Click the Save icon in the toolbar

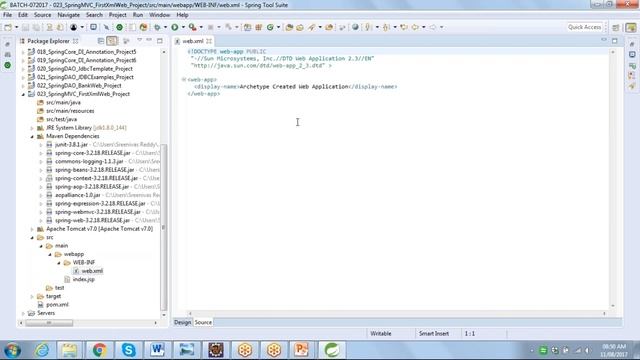click(x=25, y=27)
